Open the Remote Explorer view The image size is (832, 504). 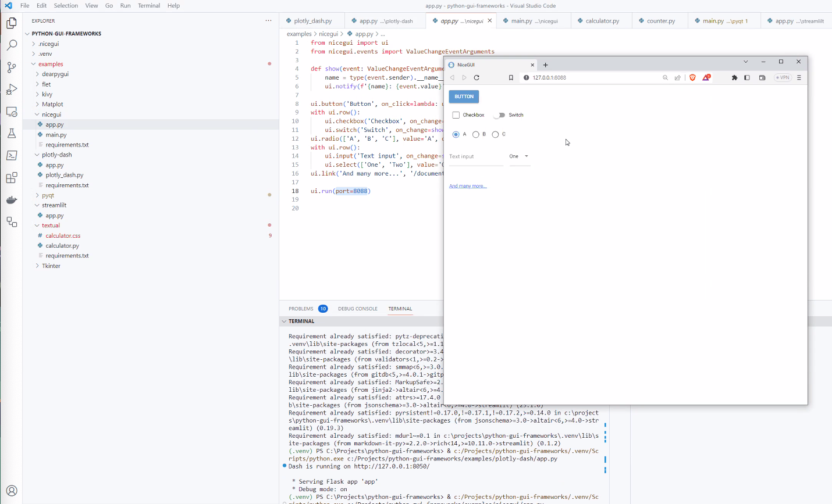tap(12, 112)
